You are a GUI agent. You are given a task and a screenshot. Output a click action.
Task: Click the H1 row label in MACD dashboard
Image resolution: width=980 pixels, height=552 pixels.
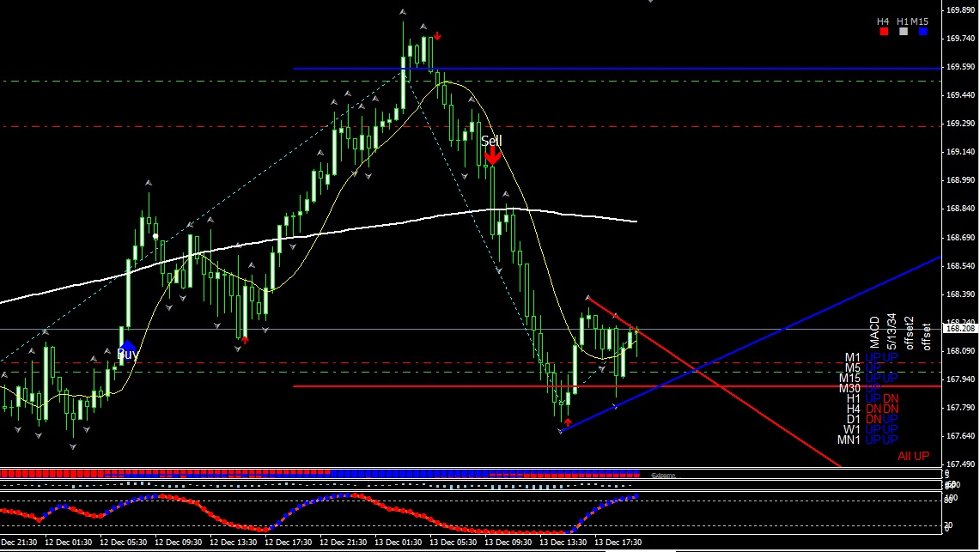pos(853,398)
